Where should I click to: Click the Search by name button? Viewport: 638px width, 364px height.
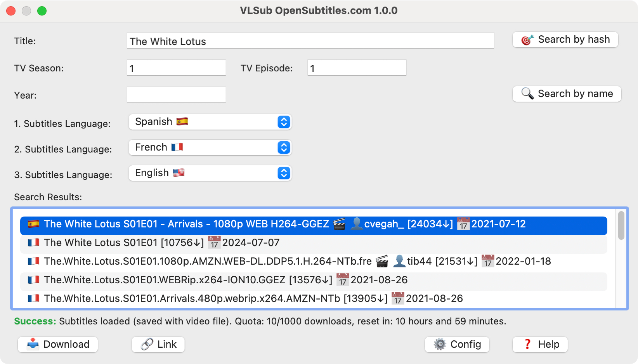click(567, 94)
